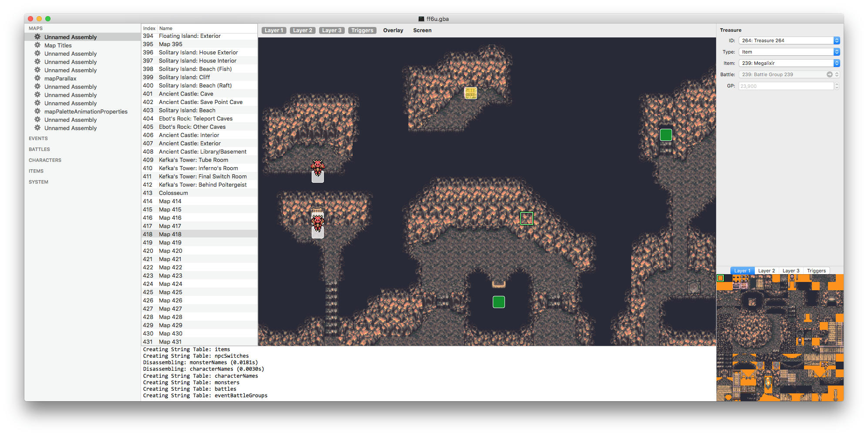Click gear icon of selected Unnamed Assembly

37,37
